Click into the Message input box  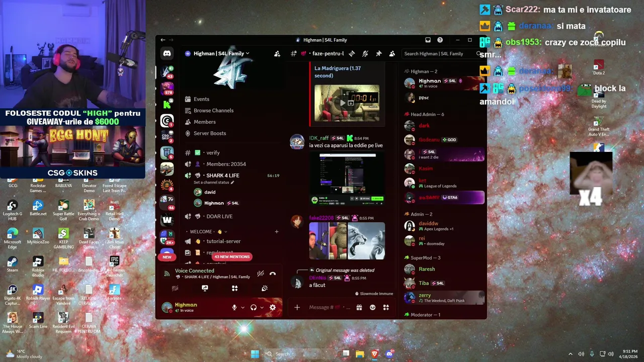[x=329, y=307]
